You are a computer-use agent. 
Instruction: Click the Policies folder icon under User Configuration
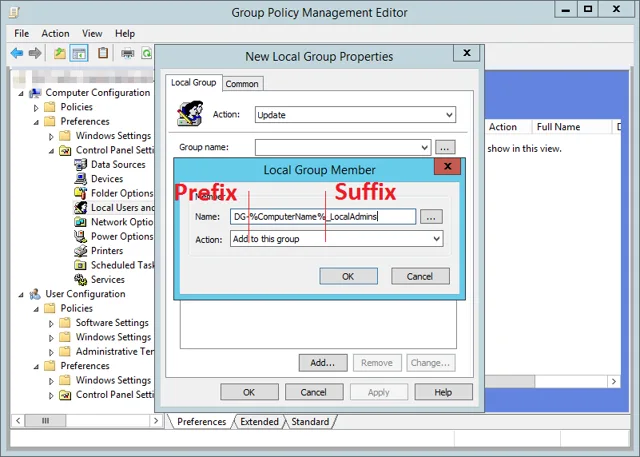click(50, 308)
